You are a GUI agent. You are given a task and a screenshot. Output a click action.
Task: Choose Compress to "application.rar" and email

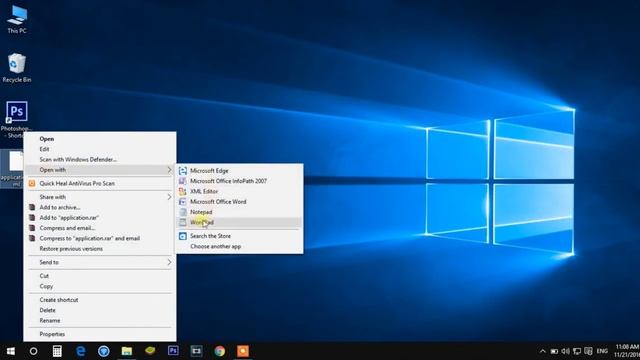tap(100, 238)
